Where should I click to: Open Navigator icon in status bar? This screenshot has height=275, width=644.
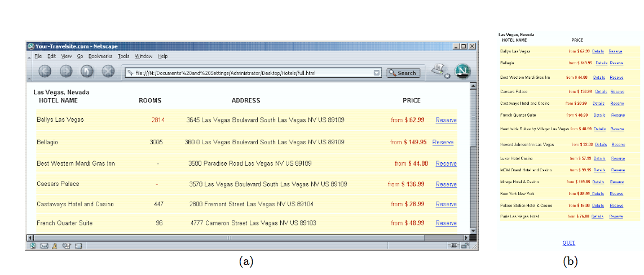point(33,246)
